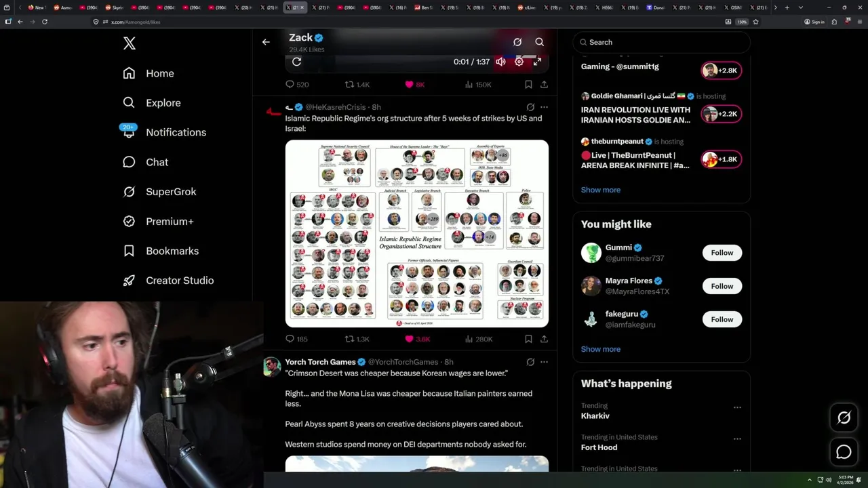
Task: View analytics showing 280K views
Action: (x=478, y=339)
